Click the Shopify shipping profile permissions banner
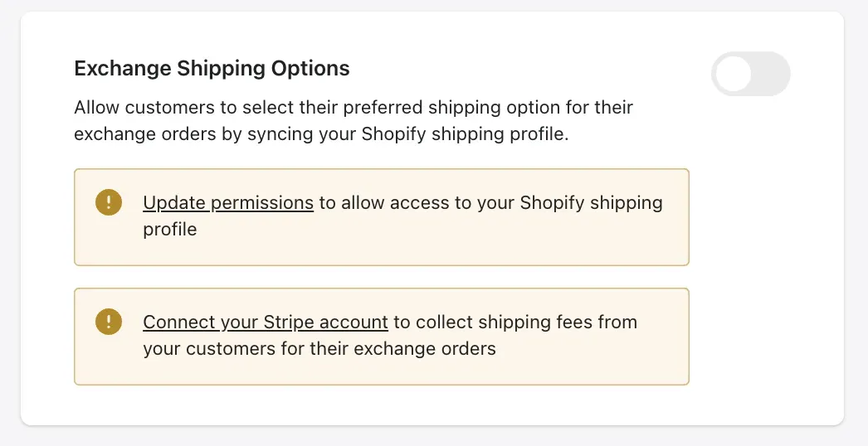The width and height of the screenshot is (868, 446). 382,217
